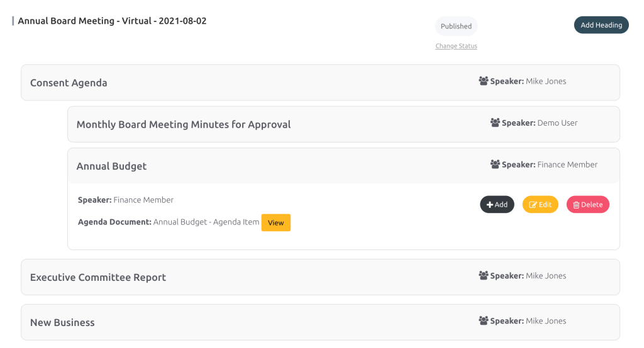Click speaker icon in New Business row
Viewport: 644px width, 348px height.
click(483, 321)
